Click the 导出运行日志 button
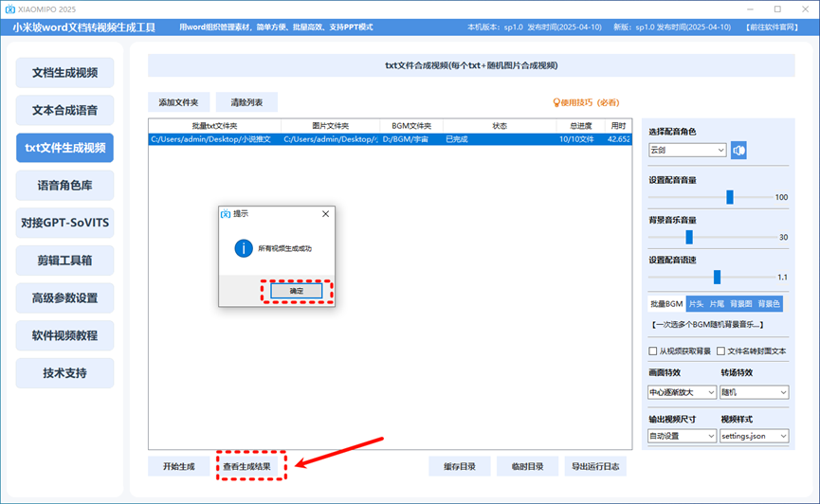The height and width of the screenshot is (504, 820). click(x=595, y=466)
